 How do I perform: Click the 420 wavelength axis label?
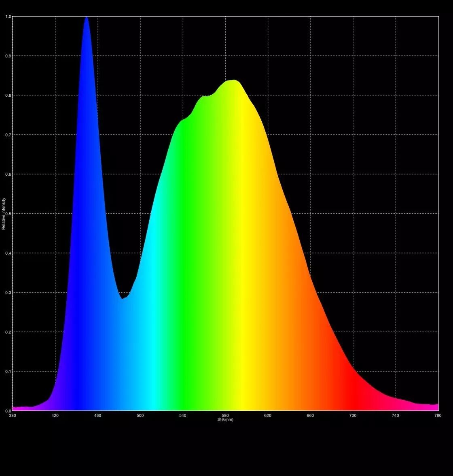55,416
